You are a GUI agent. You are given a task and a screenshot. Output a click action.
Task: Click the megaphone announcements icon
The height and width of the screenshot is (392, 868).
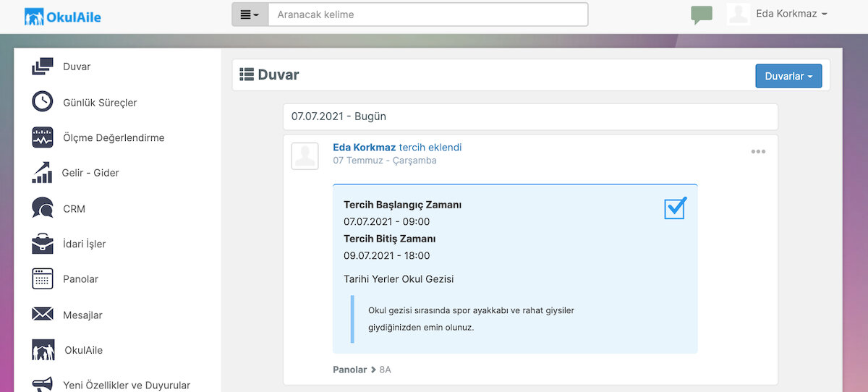click(x=43, y=383)
